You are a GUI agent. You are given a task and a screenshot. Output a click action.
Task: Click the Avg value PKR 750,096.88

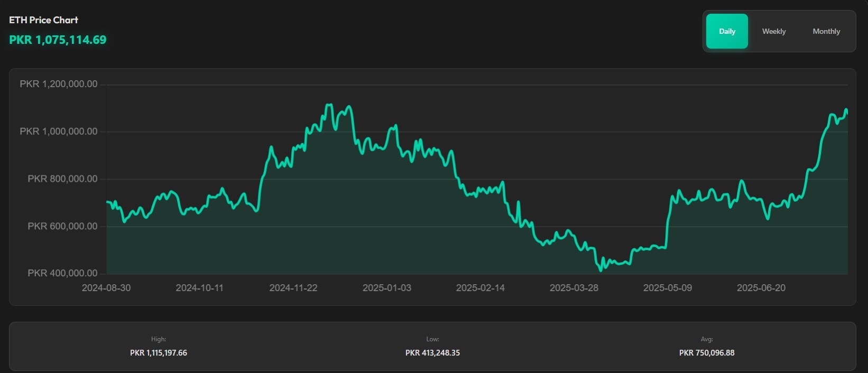point(707,353)
